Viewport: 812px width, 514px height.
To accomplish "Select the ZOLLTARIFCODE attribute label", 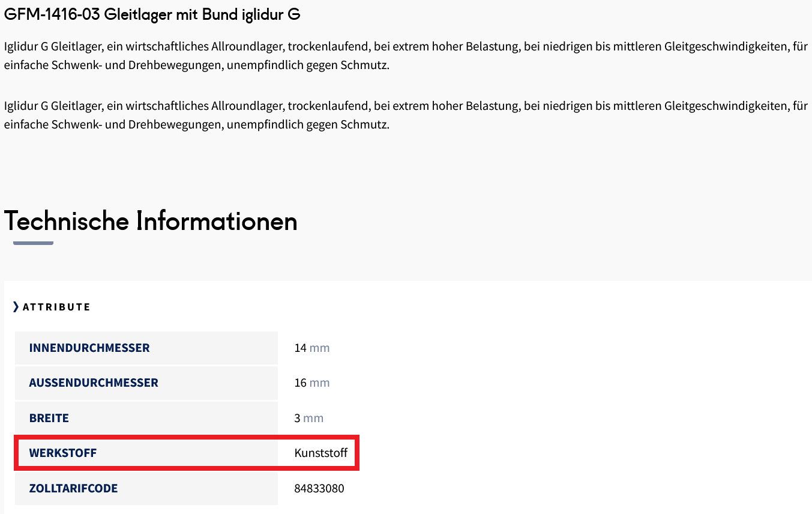I will [x=73, y=488].
